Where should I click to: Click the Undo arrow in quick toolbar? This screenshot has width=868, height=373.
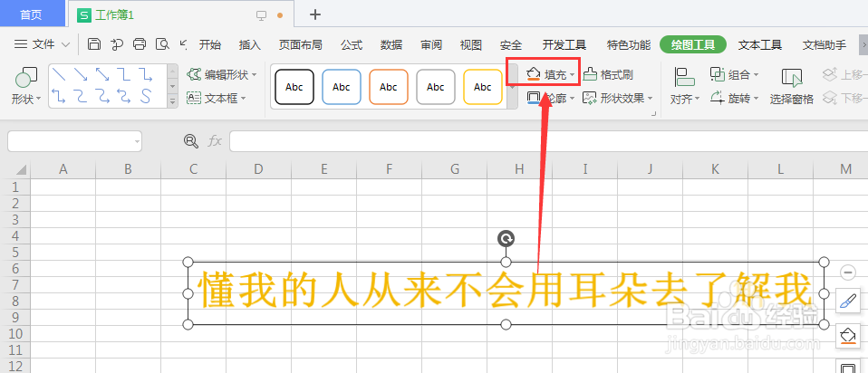click(x=184, y=43)
